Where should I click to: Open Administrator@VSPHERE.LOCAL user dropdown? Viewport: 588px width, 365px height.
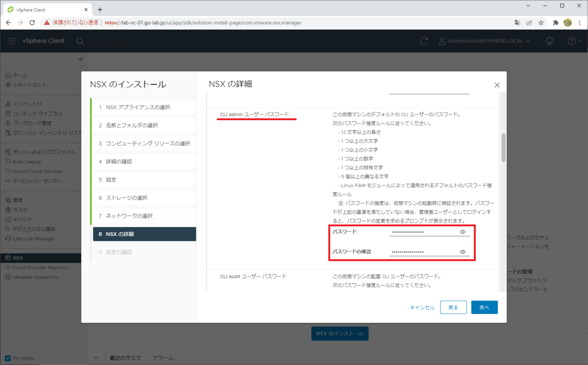[x=484, y=41]
